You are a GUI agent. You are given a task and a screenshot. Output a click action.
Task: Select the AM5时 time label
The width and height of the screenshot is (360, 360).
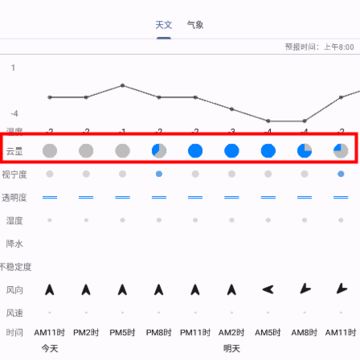click(x=268, y=333)
